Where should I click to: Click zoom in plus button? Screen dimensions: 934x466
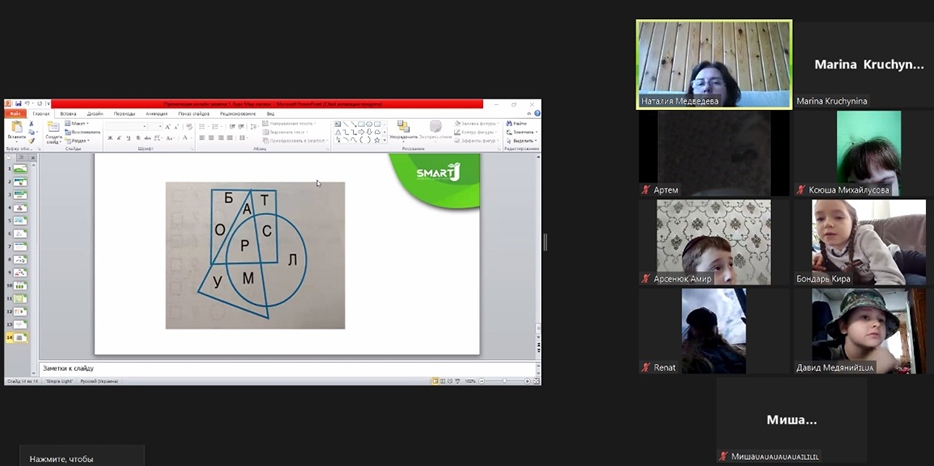pyautogui.click(x=525, y=381)
